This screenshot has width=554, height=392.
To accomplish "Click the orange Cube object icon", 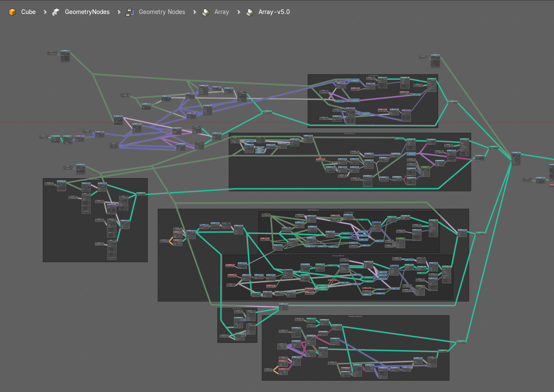I will (12, 12).
